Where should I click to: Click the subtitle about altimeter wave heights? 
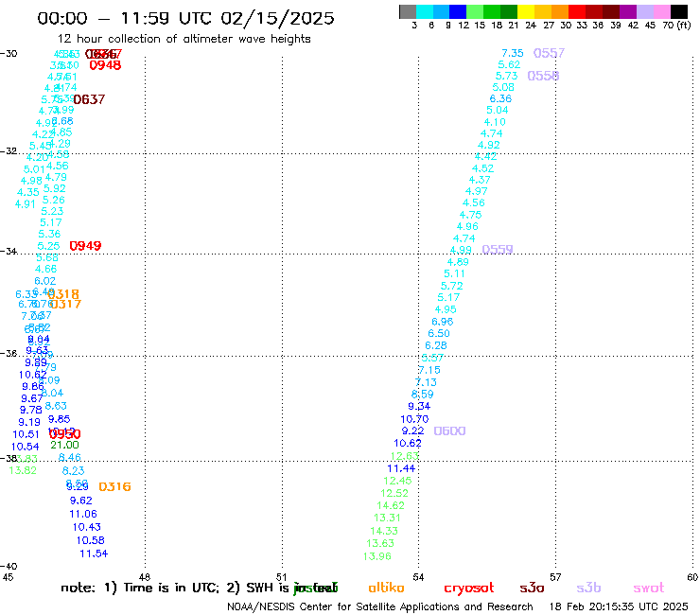(x=184, y=39)
